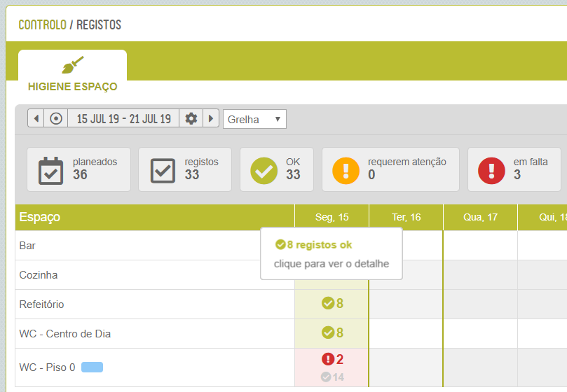Go to previous week arrow
Viewport: 567px width, 392px height.
click(x=36, y=118)
